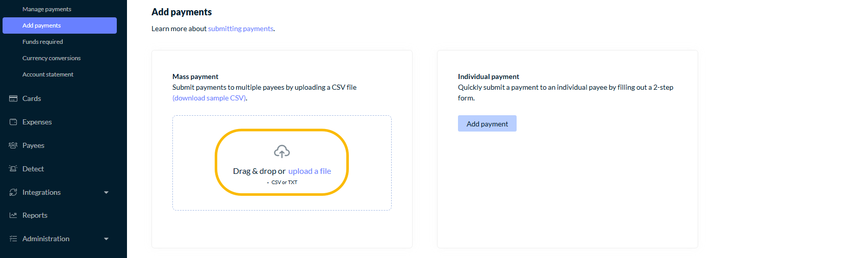
Task: Click the Detect alarm icon
Action: pos(13,169)
